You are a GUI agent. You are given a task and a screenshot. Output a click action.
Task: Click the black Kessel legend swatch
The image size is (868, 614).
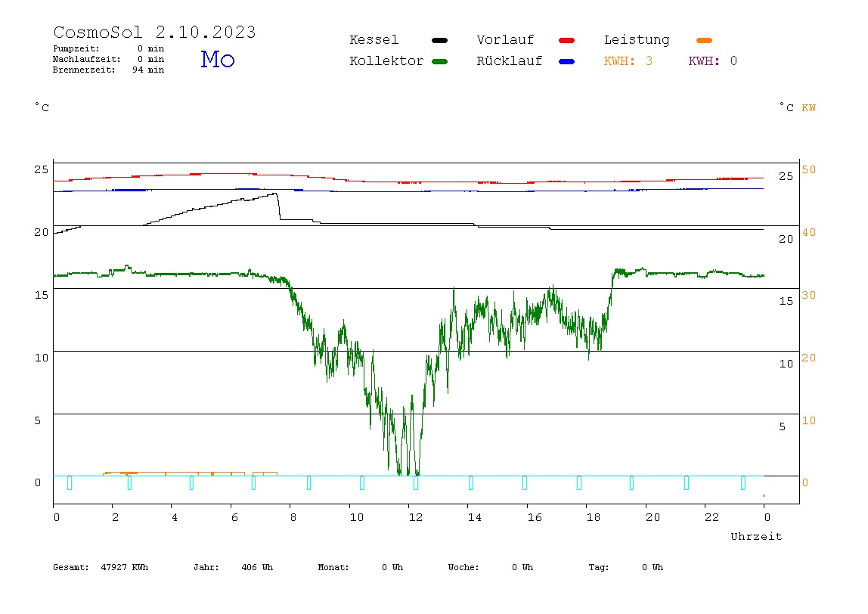click(439, 40)
